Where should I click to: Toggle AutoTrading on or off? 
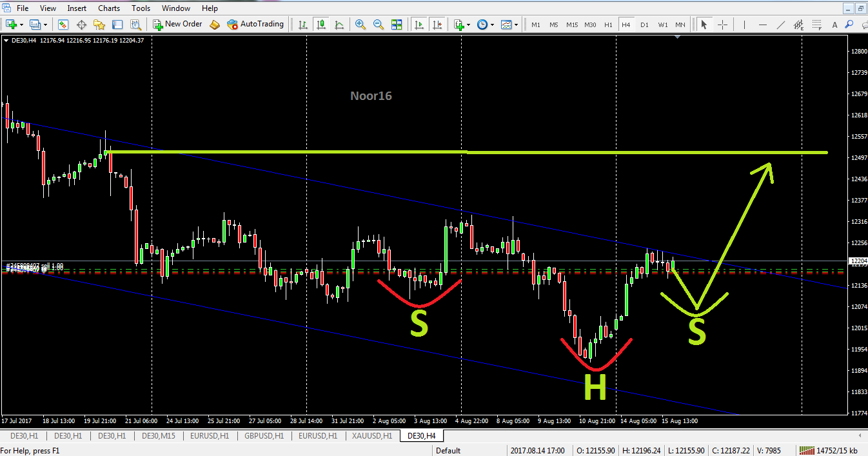click(x=255, y=25)
